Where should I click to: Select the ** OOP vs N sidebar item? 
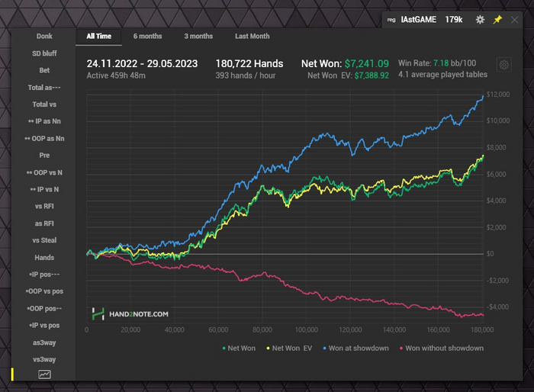44,172
